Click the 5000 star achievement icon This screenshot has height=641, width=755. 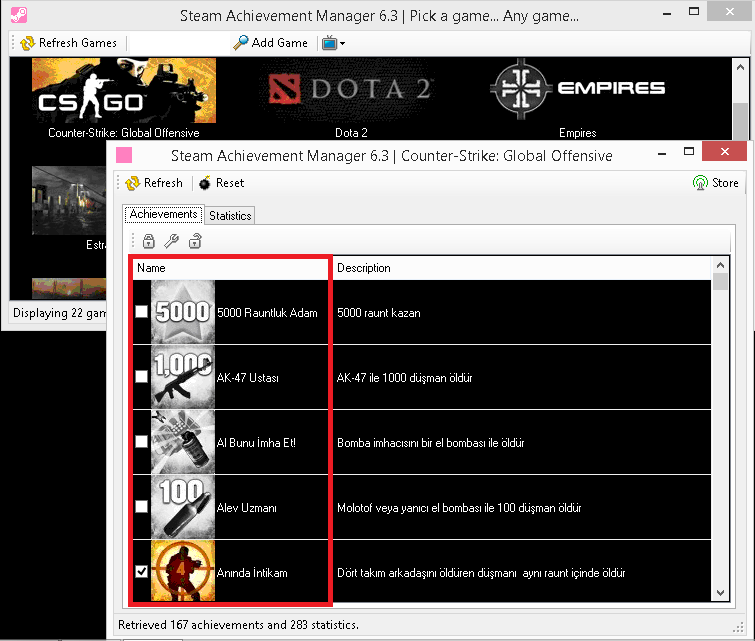183,312
